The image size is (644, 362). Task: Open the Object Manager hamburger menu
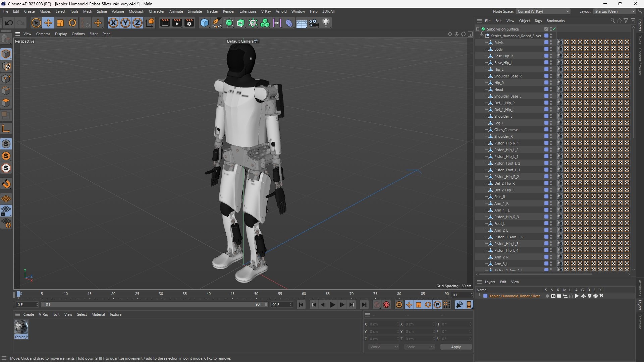[479, 21]
